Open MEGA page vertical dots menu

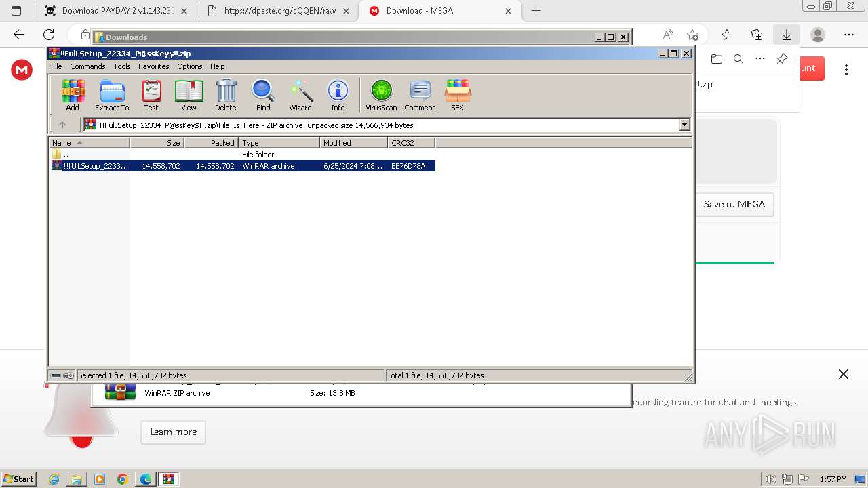tap(846, 70)
